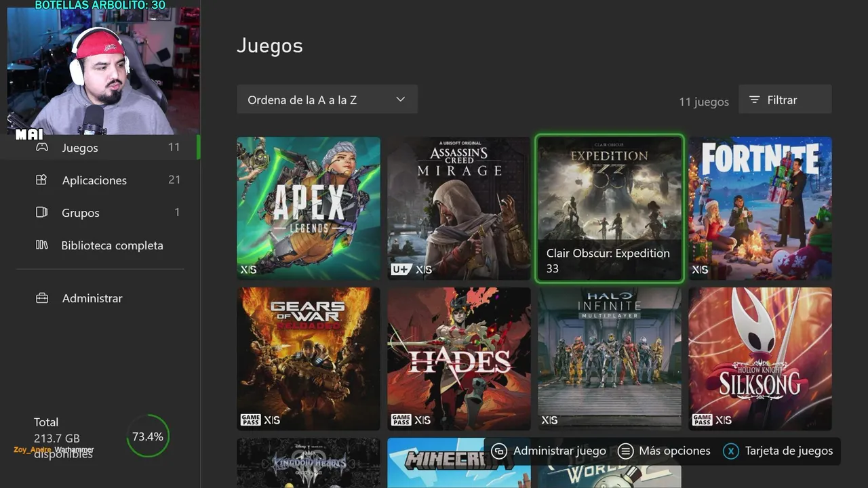The width and height of the screenshot is (868, 488).
Task: Click the X|S badge on Apex Legends
Action: point(248,270)
